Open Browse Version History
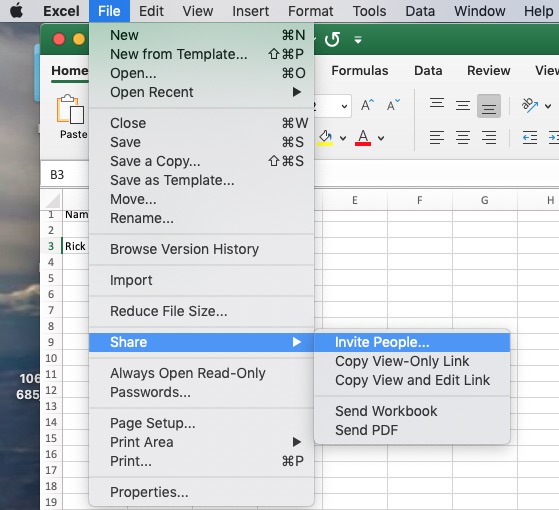This screenshot has width=559, height=510. (x=201, y=249)
